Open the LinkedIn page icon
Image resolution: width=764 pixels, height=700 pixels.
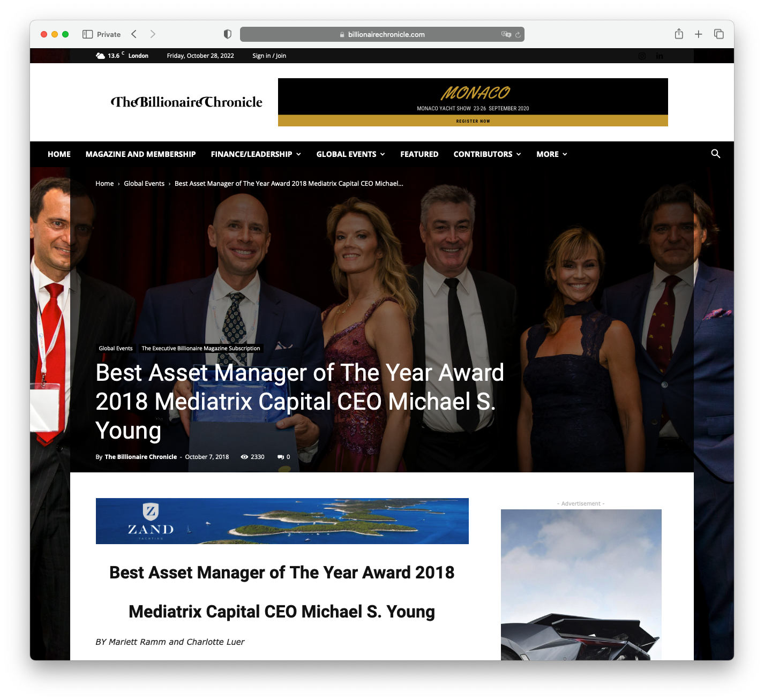pyautogui.click(x=660, y=56)
